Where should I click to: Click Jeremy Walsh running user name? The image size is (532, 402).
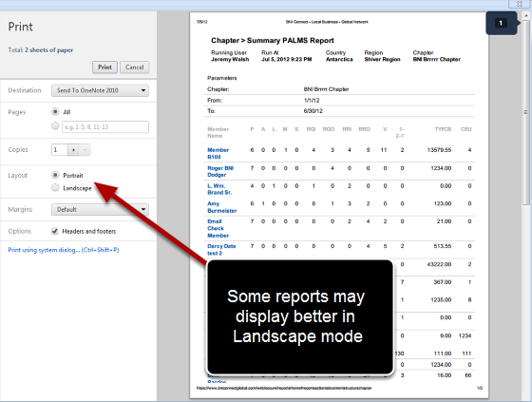[230, 60]
